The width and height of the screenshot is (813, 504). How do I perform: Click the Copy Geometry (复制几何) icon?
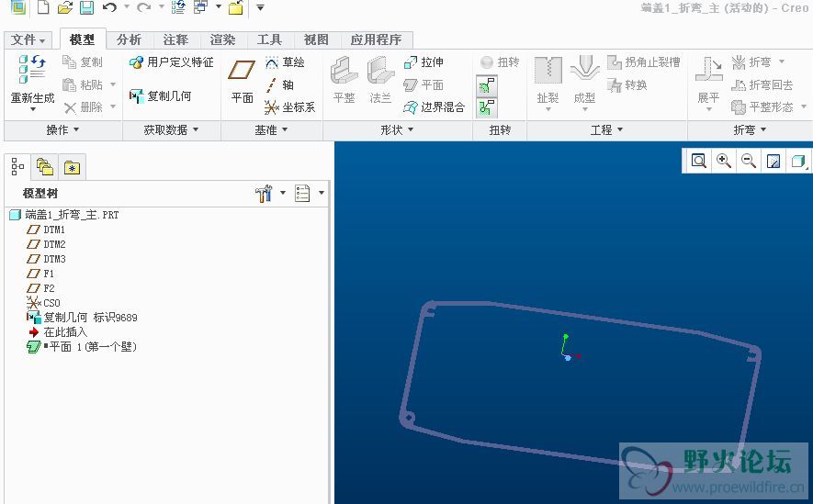161,95
